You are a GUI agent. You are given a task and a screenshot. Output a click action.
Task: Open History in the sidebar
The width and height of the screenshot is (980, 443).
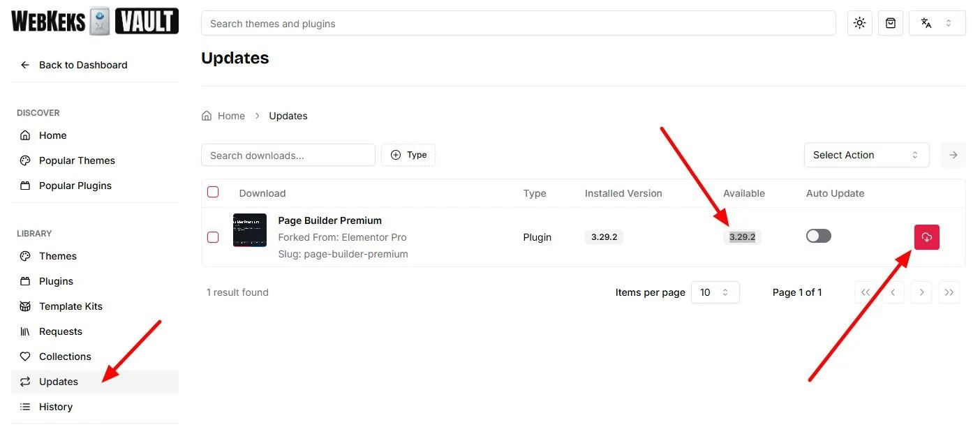point(56,407)
